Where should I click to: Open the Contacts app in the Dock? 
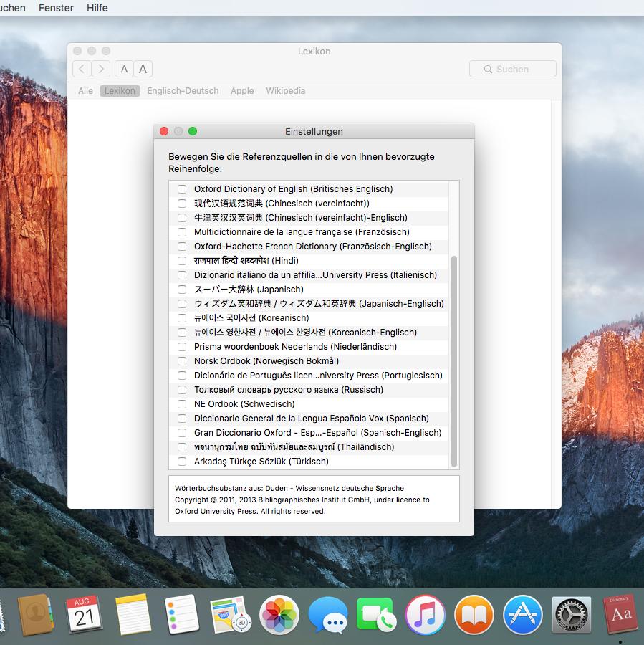click(x=35, y=615)
